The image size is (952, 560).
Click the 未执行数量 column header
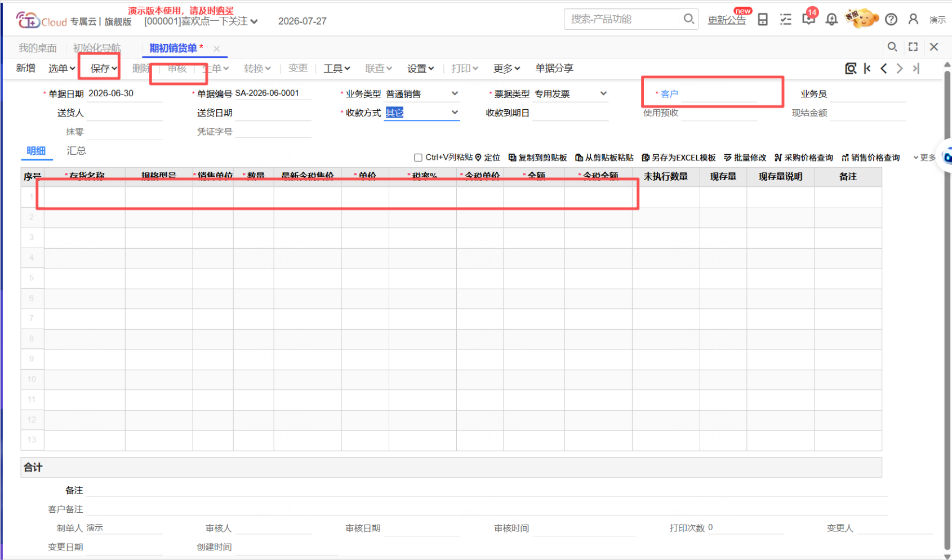(x=666, y=177)
